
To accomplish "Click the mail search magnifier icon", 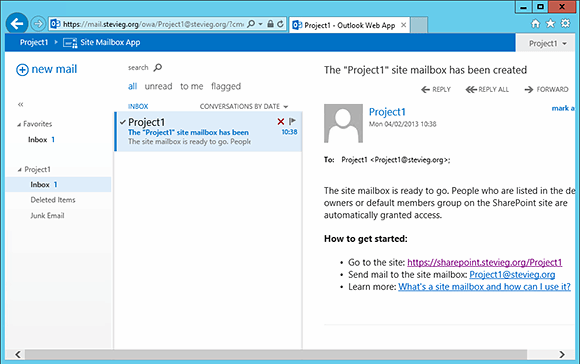I will (x=158, y=67).
